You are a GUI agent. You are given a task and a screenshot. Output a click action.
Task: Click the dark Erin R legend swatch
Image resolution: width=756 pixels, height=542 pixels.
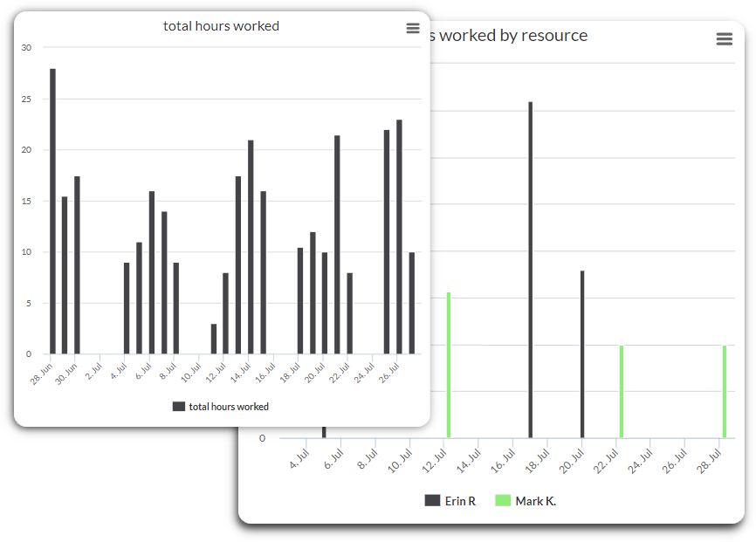click(432, 501)
